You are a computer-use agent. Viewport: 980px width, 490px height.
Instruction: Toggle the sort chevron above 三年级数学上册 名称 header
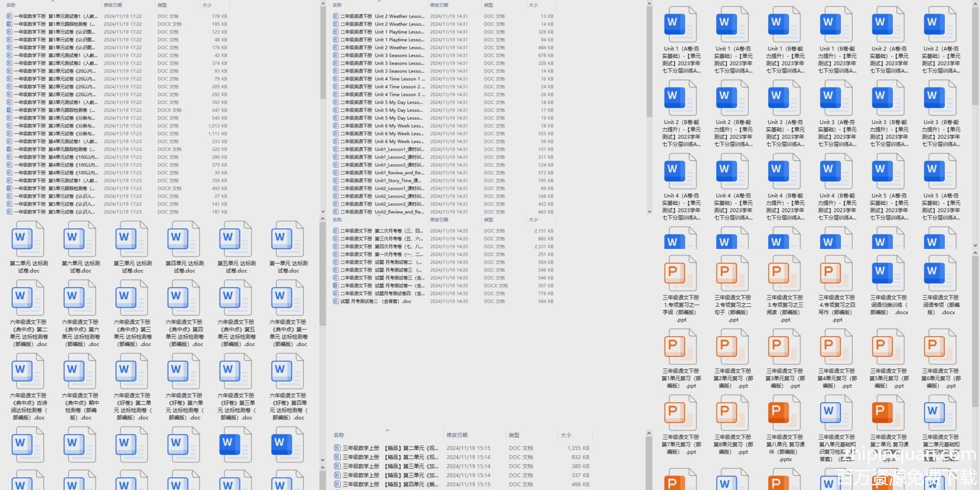(x=387, y=430)
